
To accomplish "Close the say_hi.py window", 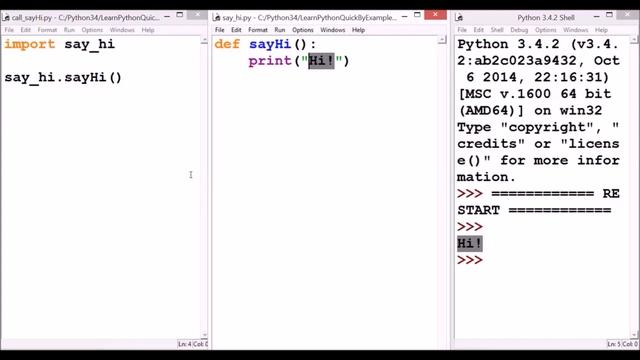I will pyautogui.click(x=436, y=15).
